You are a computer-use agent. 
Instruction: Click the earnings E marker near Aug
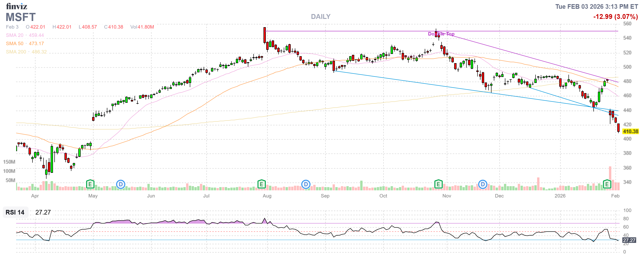click(x=261, y=185)
